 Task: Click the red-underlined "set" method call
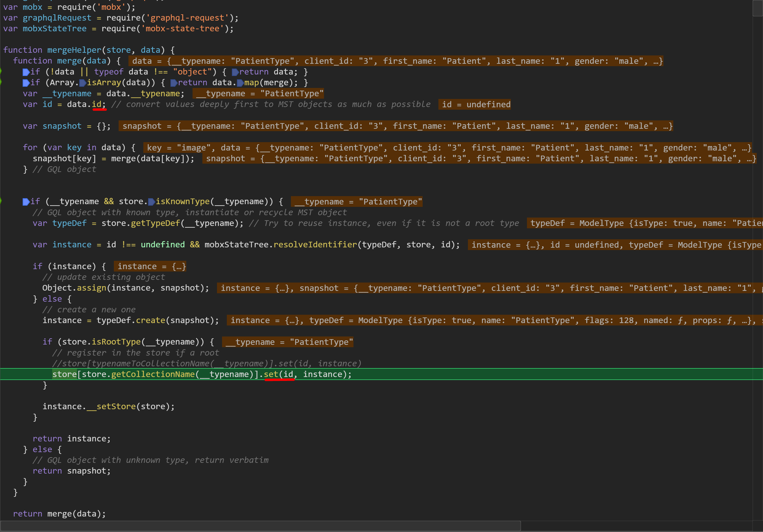[271, 374]
